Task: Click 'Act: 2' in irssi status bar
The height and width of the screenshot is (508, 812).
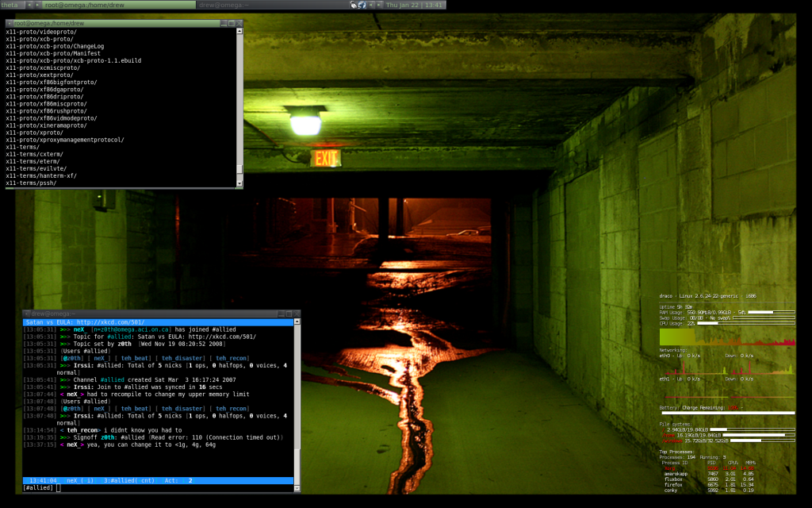Action: (x=178, y=480)
